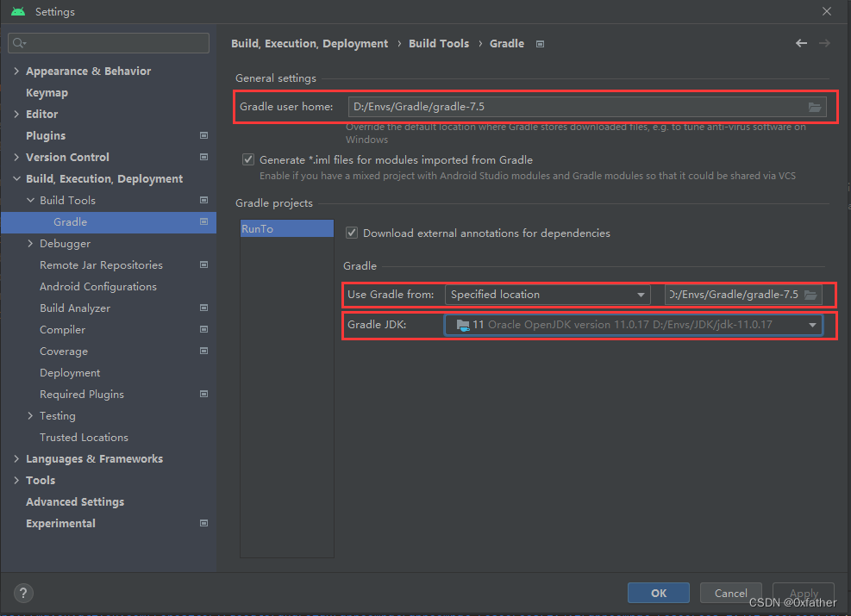The height and width of the screenshot is (616, 851).
Task: Select the RunTo Gradle project
Action: click(287, 228)
